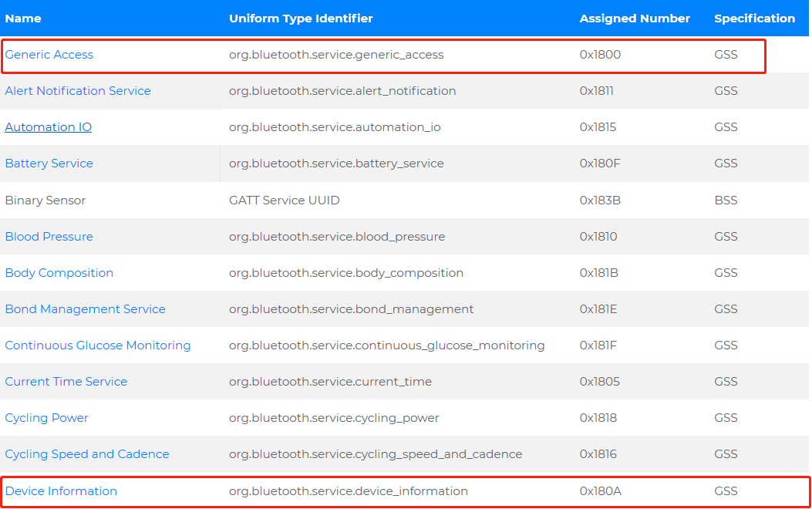
Task: Click the Name column header
Action: [x=23, y=19]
